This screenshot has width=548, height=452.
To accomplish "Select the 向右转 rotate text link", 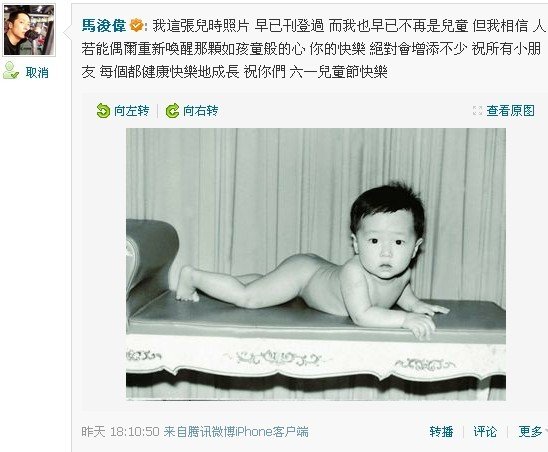I will (x=201, y=111).
